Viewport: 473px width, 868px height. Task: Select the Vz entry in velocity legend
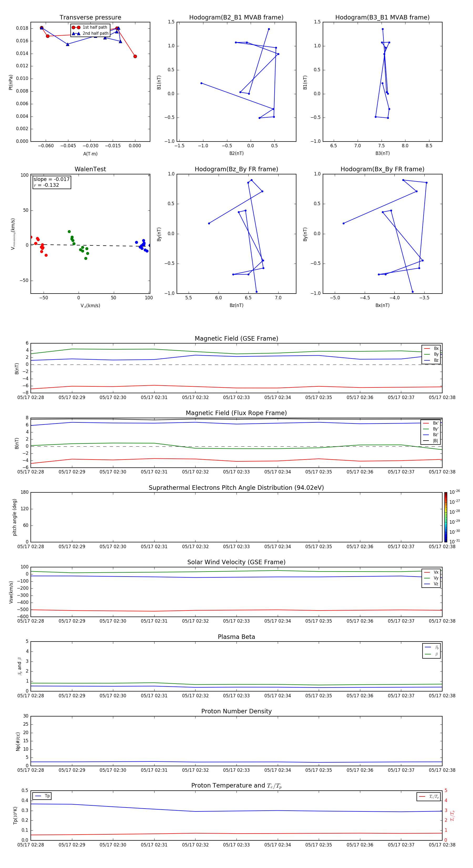[x=431, y=584]
